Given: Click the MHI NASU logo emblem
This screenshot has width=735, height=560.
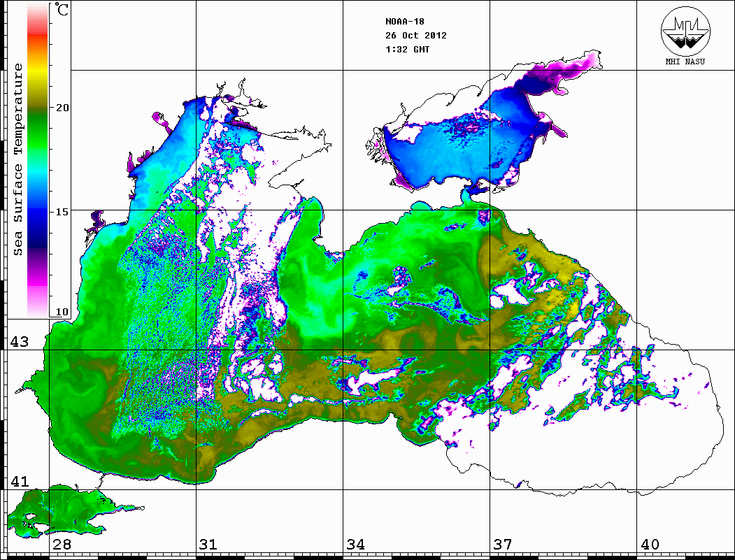Looking at the screenshot, I should [x=685, y=31].
